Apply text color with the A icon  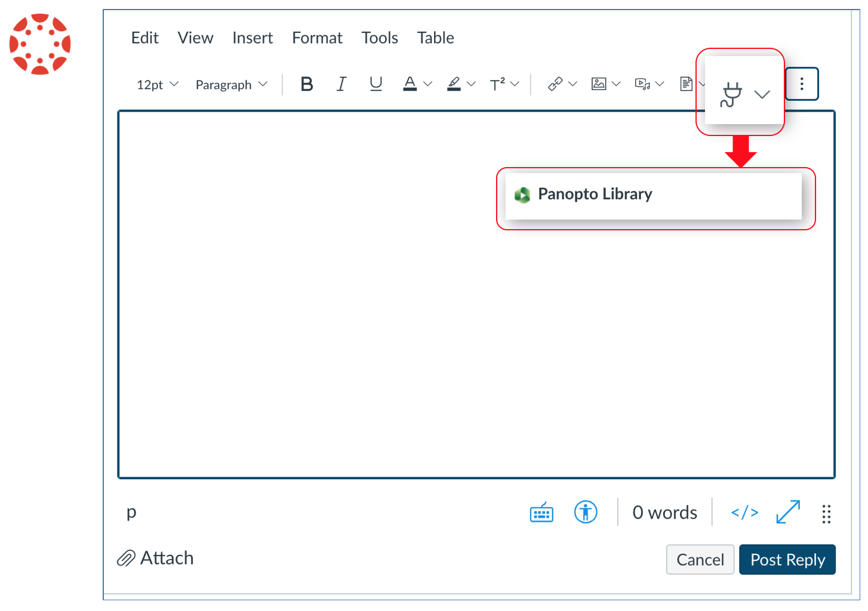410,84
